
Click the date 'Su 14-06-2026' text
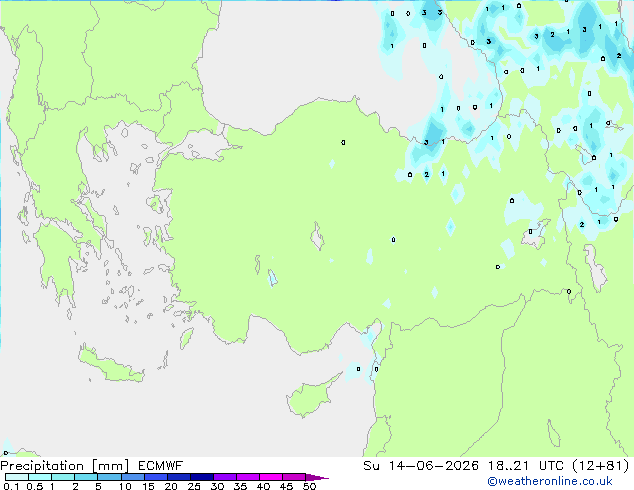[x=421, y=466]
